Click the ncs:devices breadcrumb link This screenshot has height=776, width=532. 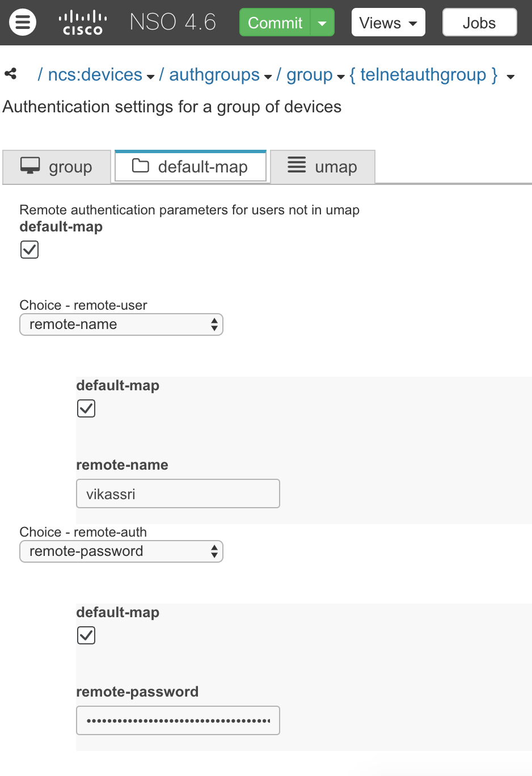pos(95,75)
